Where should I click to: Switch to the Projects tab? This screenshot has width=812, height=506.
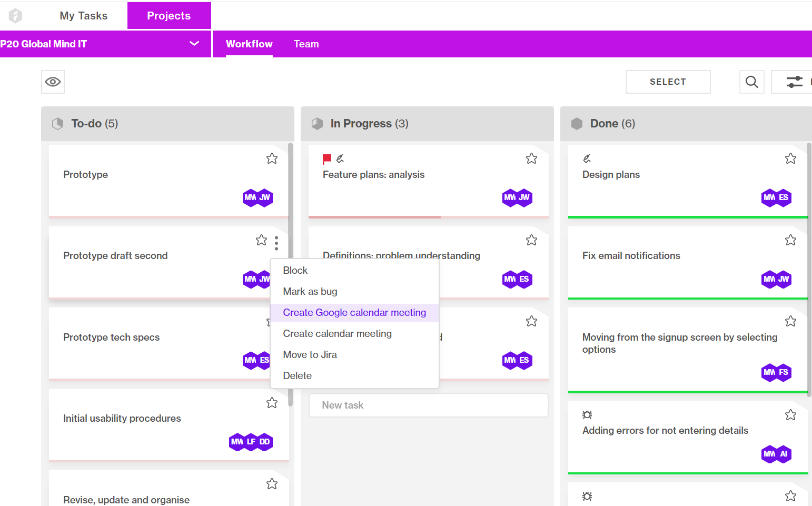[x=169, y=16]
